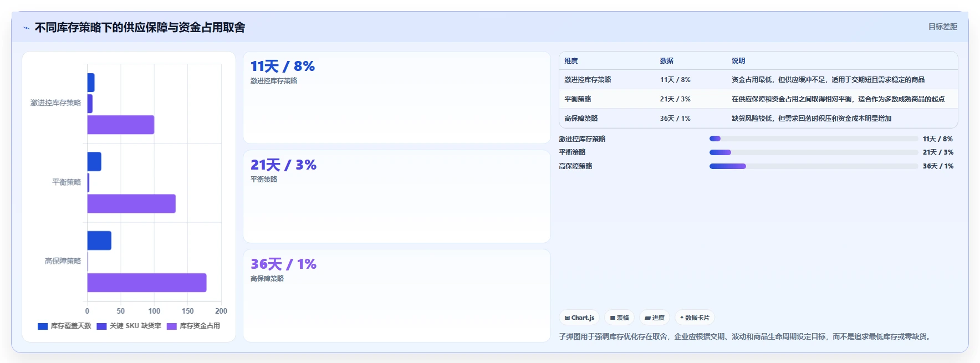Click the 激进控库存策略 chart axis label
The image size is (980, 363).
click(x=55, y=103)
